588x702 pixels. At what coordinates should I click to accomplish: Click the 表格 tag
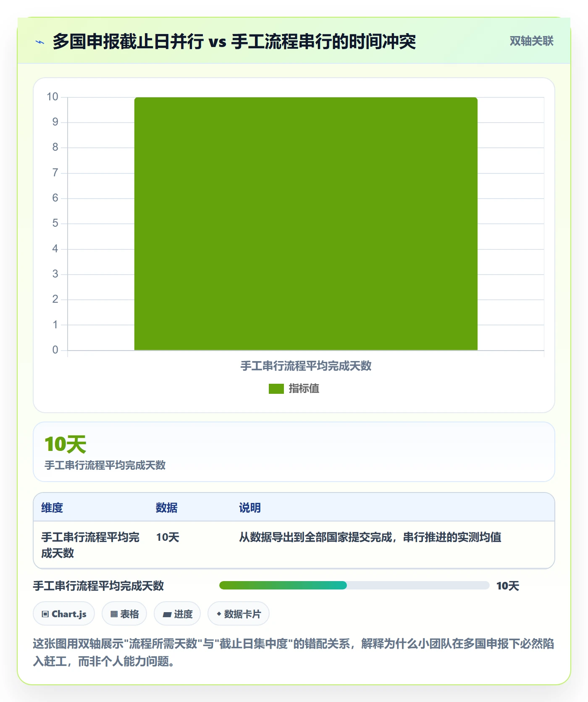click(124, 614)
